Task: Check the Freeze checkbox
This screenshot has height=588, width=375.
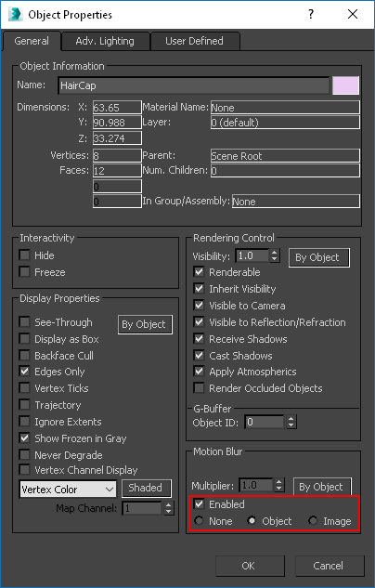Action: click(24, 272)
